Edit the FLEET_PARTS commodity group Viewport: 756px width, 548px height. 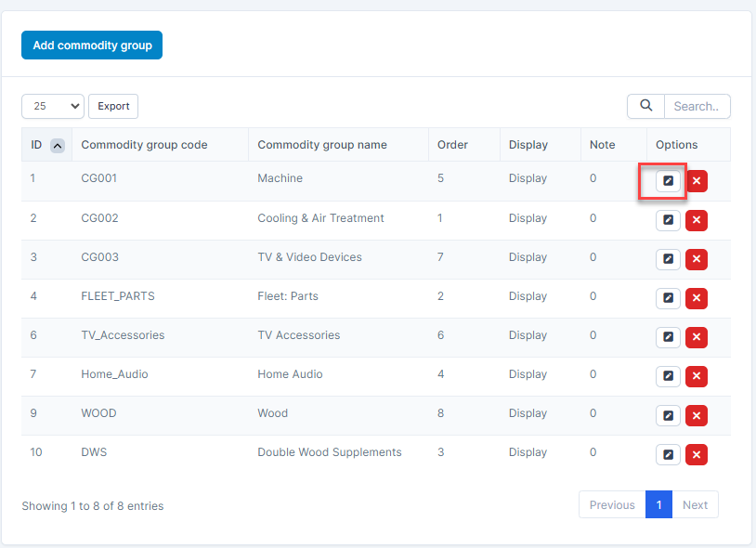coord(668,298)
